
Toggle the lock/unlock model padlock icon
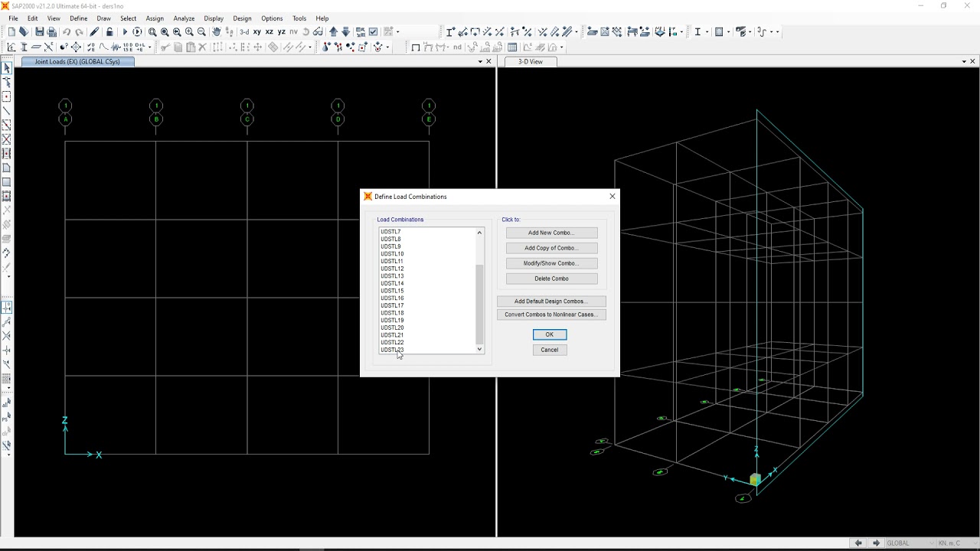109,32
